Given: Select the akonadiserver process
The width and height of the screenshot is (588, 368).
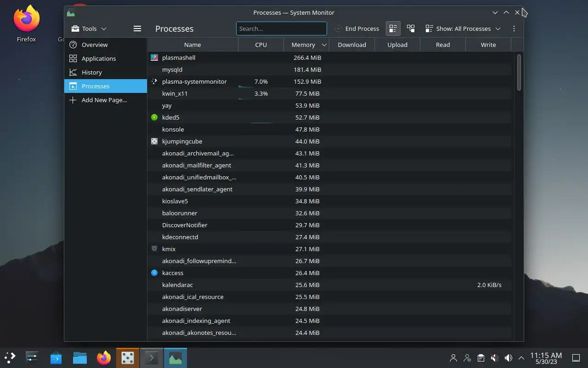Looking at the screenshot, I should tap(329, 309).
